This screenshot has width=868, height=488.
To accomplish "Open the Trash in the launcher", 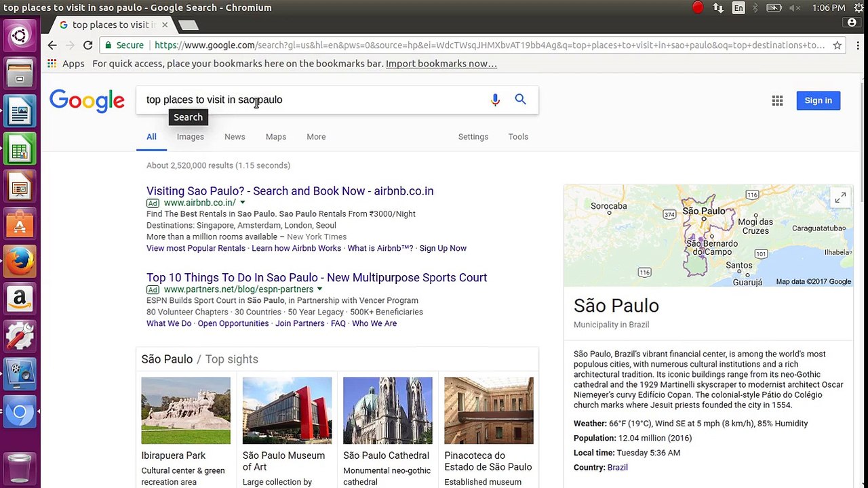I will [20, 468].
